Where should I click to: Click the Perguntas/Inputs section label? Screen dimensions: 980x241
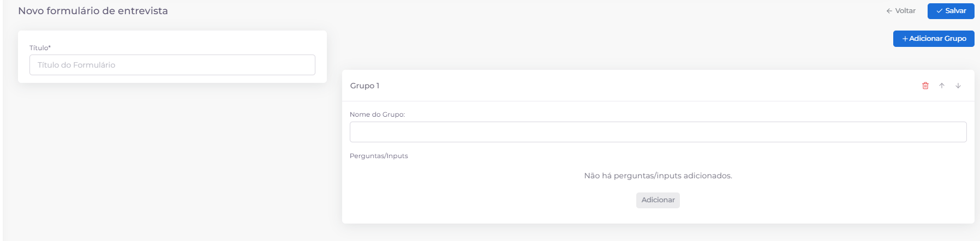coord(379,156)
